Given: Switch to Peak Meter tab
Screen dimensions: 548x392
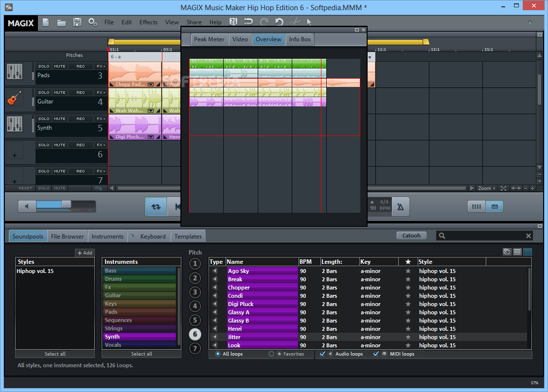Looking at the screenshot, I should (209, 39).
